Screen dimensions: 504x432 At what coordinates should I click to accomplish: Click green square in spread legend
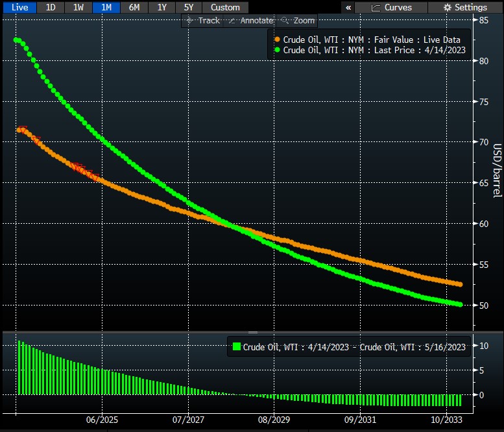[x=237, y=347]
